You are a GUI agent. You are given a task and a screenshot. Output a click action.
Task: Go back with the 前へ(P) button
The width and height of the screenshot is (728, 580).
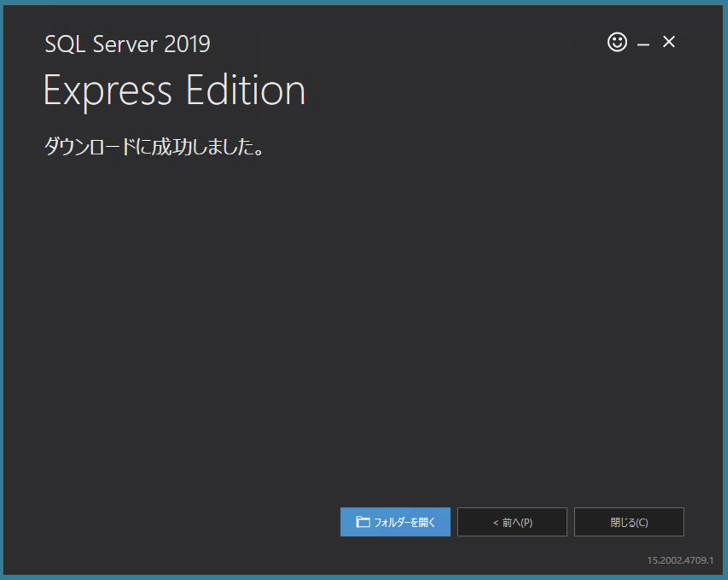click(x=512, y=522)
